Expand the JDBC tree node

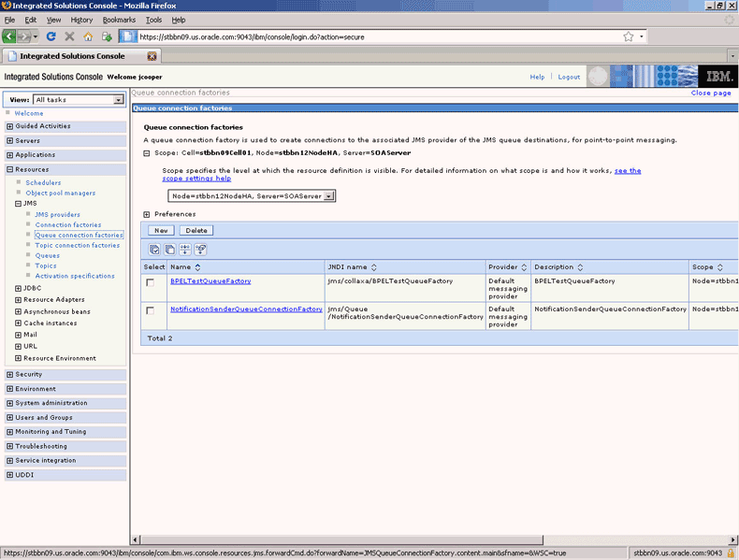click(x=18, y=288)
